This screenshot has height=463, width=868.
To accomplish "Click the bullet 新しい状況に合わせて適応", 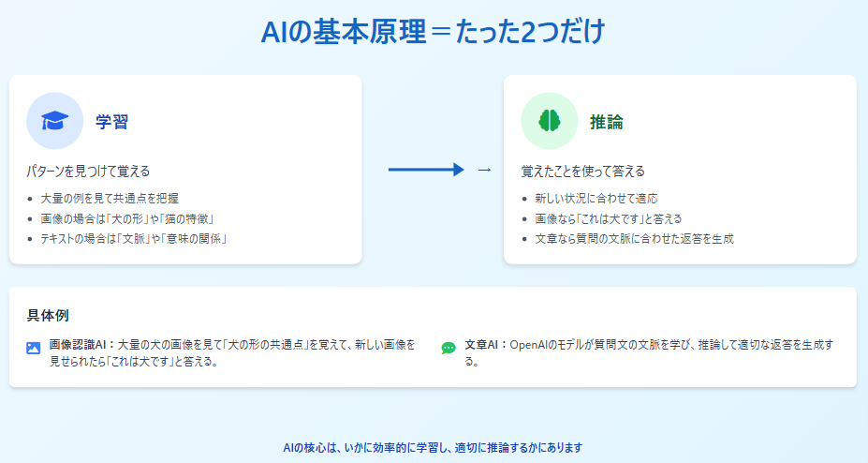I will click(596, 199).
